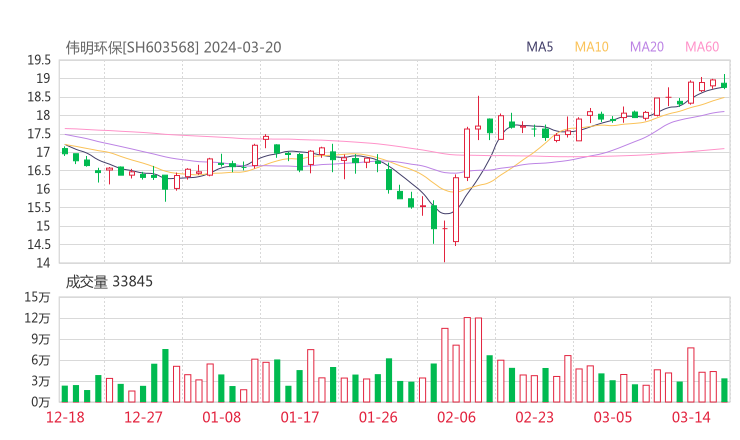This screenshot has width=740, height=440.
Task: Click the 16.5 price axis label
Action: pyautogui.click(x=39, y=171)
